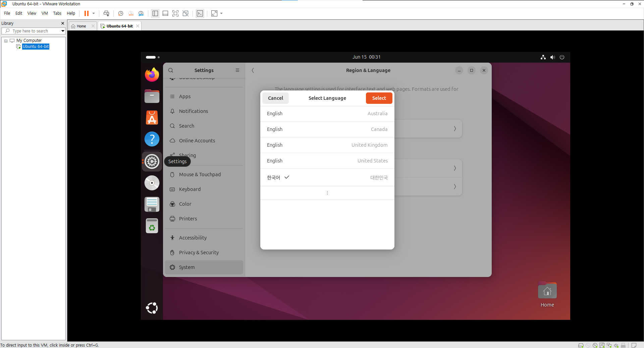Open the View menu
Screen dimensions: 644x348
[x=32, y=13]
